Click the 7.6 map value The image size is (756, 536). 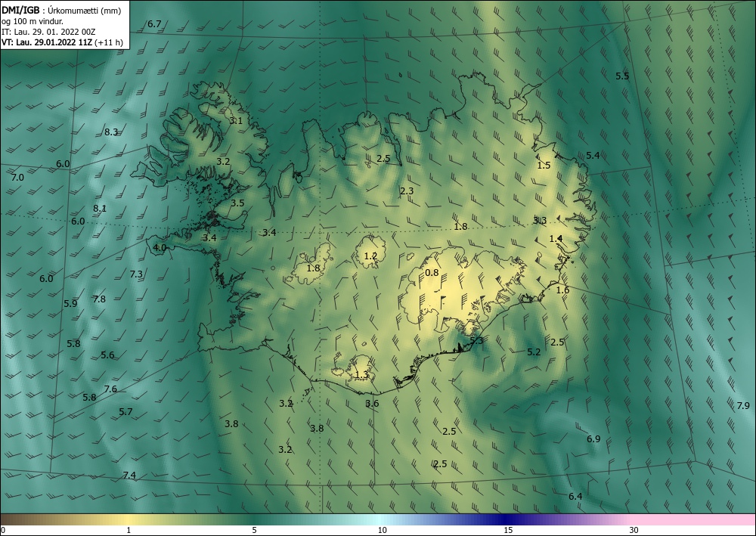tap(110, 389)
